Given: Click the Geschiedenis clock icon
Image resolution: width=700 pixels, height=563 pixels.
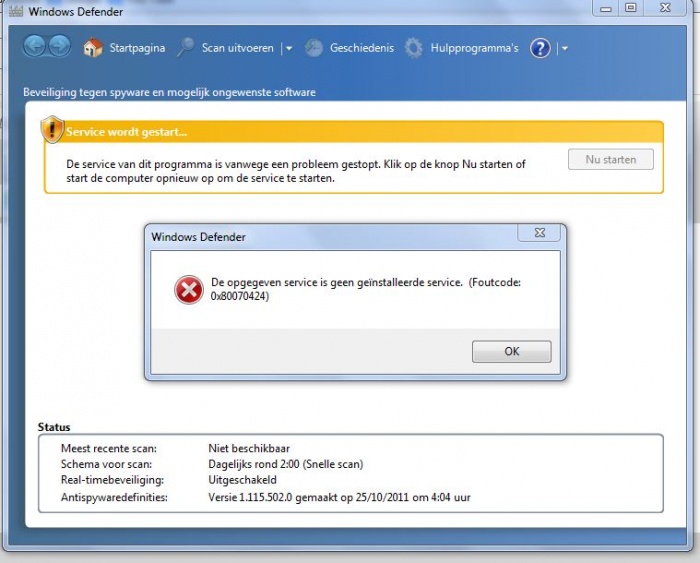Looking at the screenshot, I should coord(314,48).
